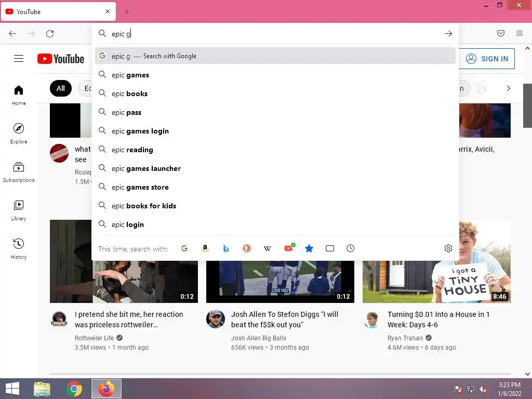Select the 'All' filter chip
Image resolution: width=532 pixels, height=399 pixels.
(x=61, y=88)
